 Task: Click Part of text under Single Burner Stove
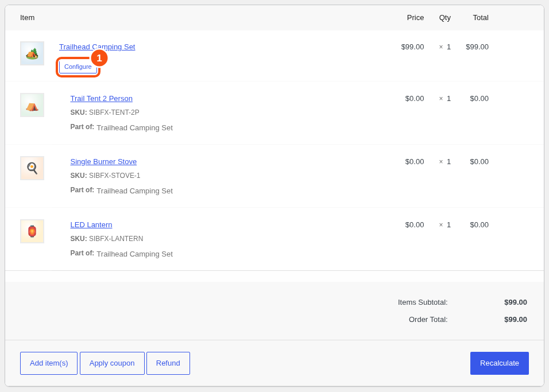[x=122, y=191]
